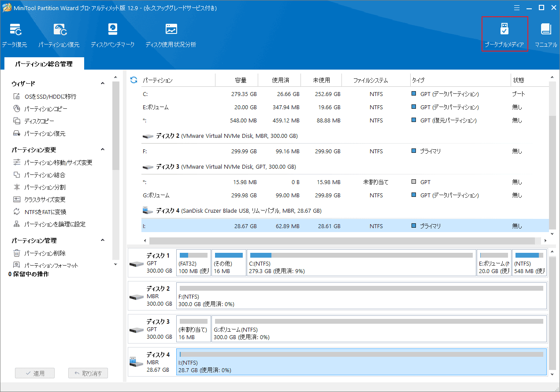The width and height of the screenshot is (560, 392).
Task: Sort by the 未使用 column header
Action: pyautogui.click(x=322, y=81)
